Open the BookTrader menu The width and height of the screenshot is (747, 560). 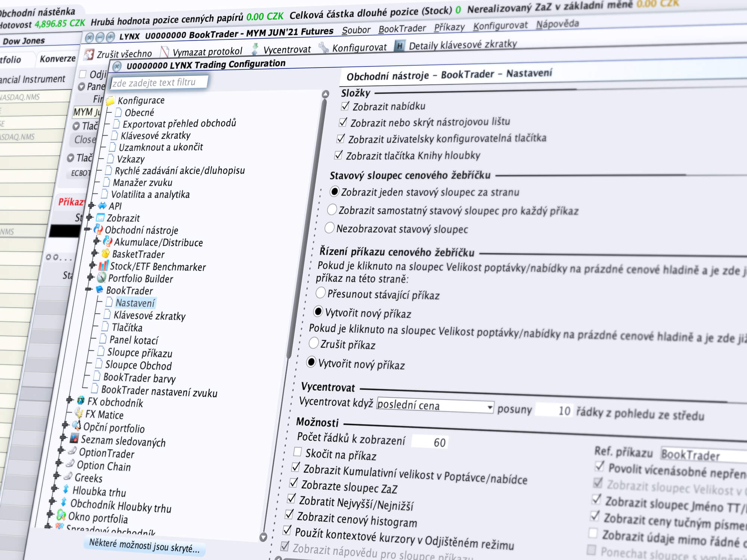click(402, 28)
